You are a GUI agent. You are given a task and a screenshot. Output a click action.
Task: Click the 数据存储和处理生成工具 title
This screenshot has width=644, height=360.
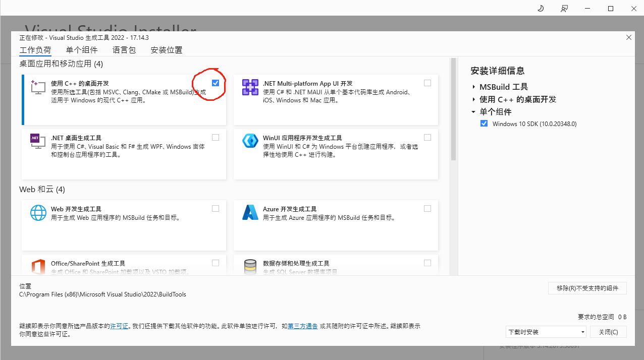296,263
